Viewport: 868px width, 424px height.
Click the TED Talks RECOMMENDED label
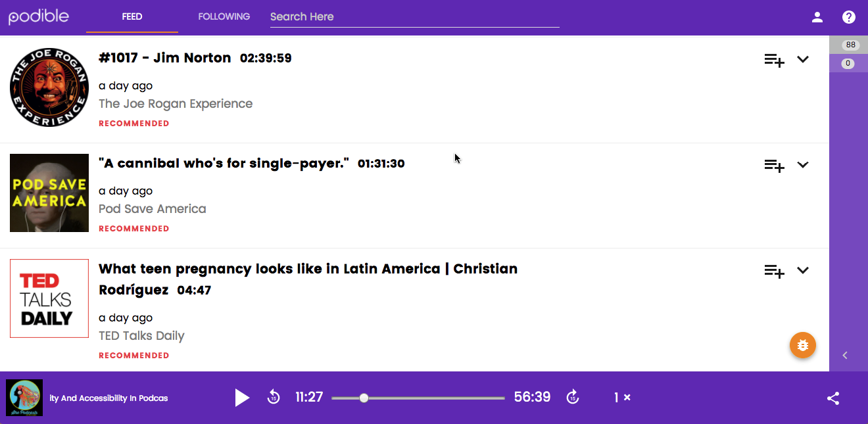tap(134, 356)
